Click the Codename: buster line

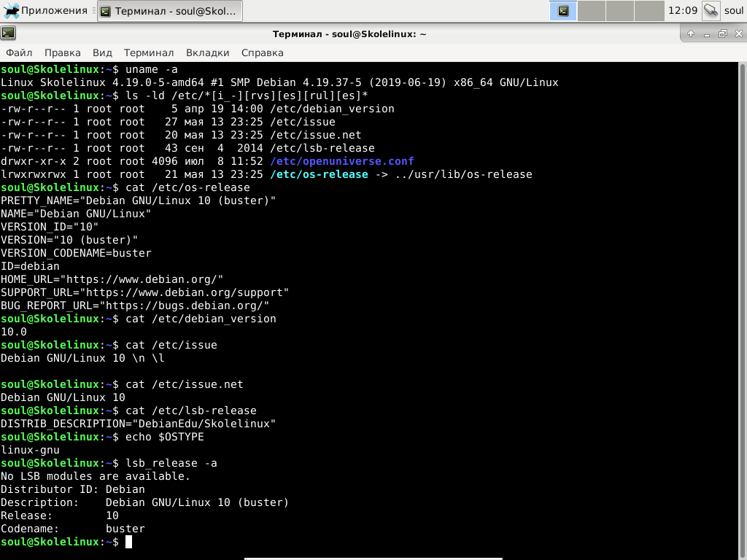click(x=72, y=529)
